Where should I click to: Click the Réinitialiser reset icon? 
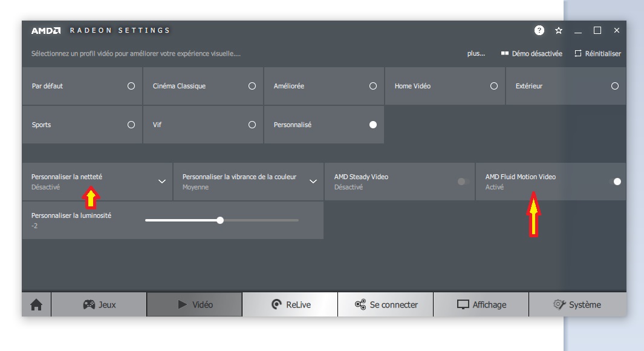coord(578,53)
